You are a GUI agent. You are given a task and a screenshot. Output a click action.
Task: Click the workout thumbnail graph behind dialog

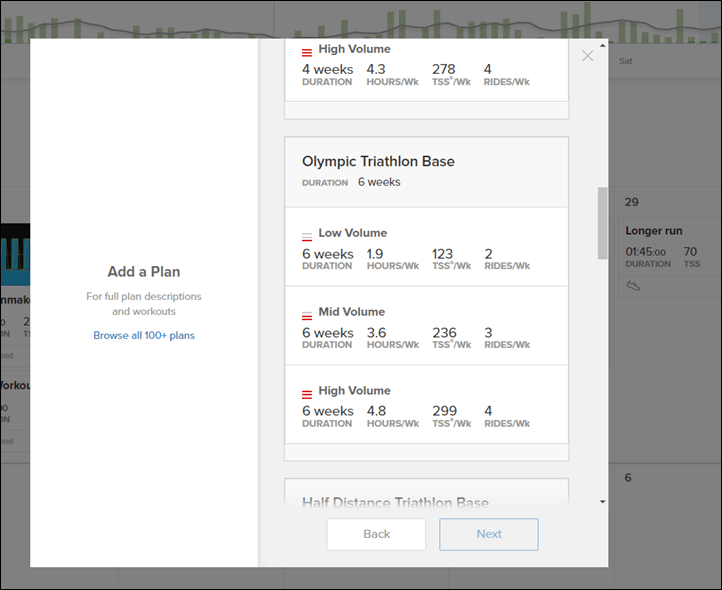click(x=15, y=254)
